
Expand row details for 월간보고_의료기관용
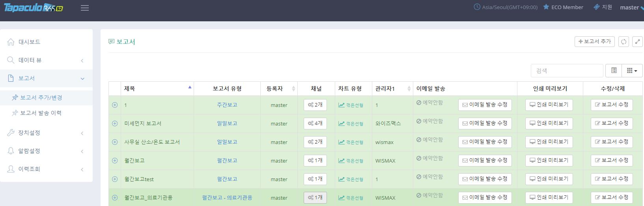(x=115, y=198)
